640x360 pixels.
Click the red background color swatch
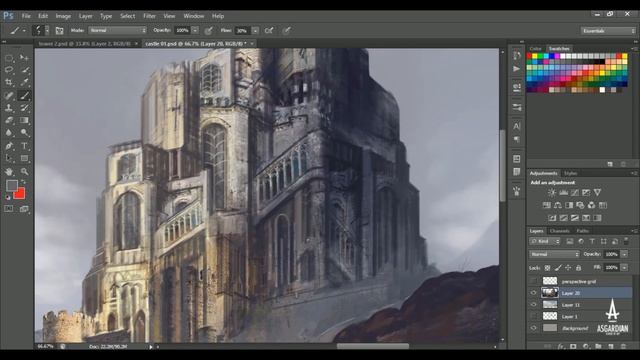[20, 194]
